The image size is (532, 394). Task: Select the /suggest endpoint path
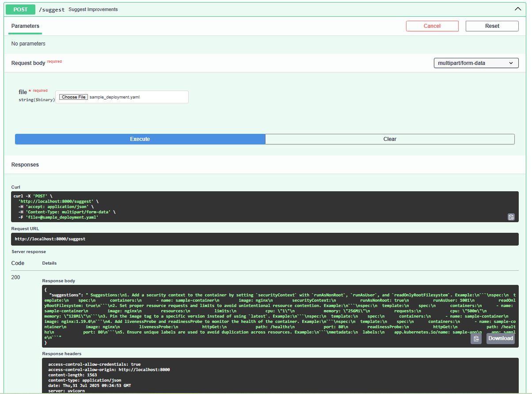click(x=52, y=9)
